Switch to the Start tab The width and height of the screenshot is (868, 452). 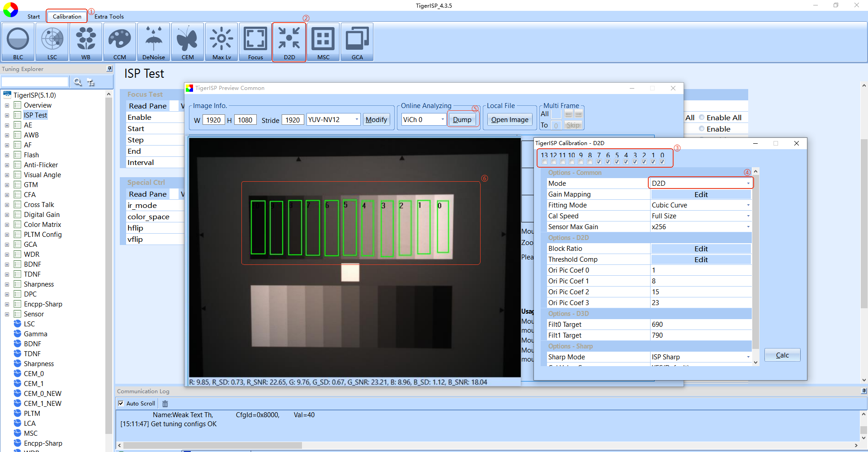click(x=33, y=16)
